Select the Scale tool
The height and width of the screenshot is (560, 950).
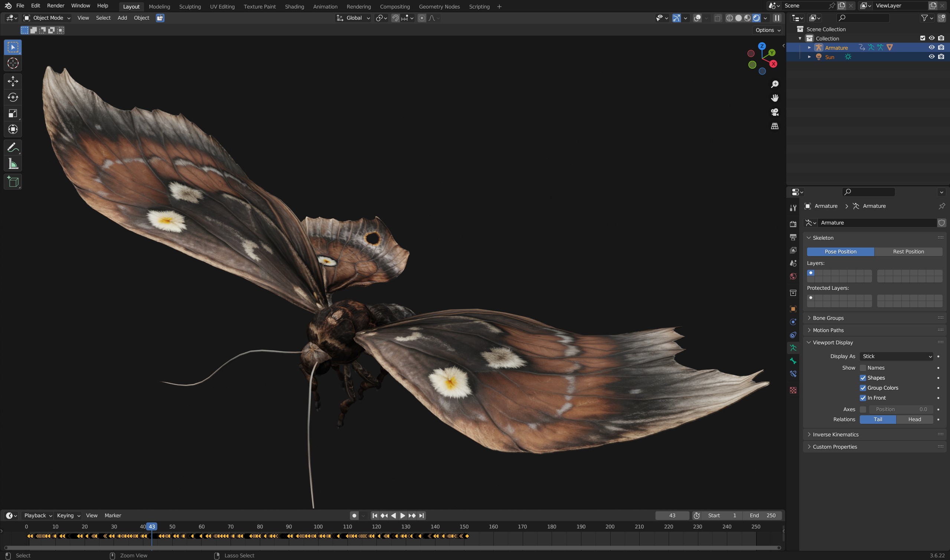13,114
